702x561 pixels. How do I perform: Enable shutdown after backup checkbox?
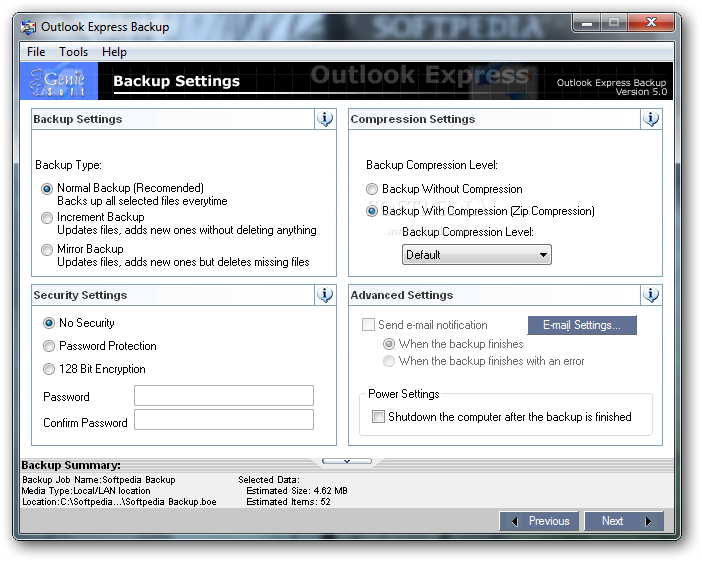[378, 417]
